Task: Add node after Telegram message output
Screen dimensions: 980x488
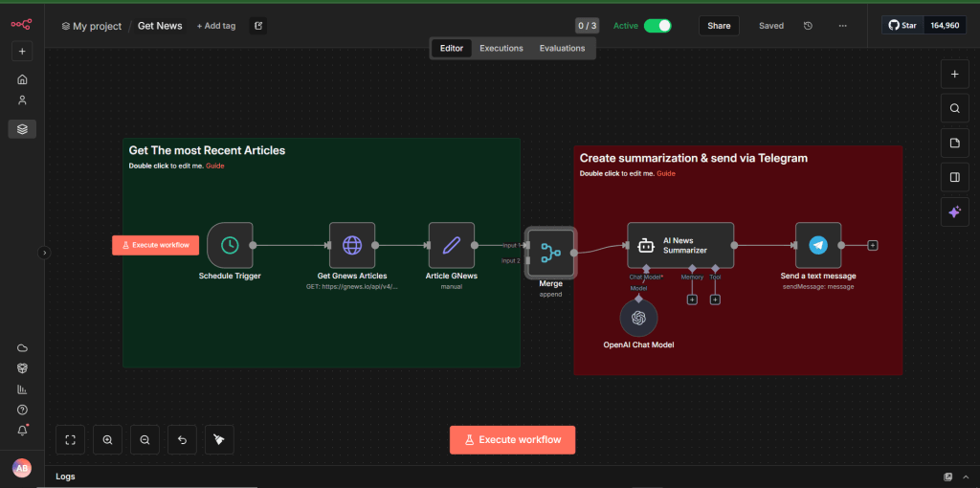Action: (873, 245)
